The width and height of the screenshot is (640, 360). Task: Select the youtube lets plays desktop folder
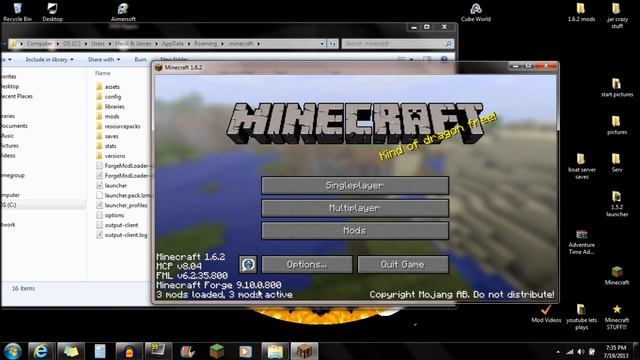tap(582, 317)
